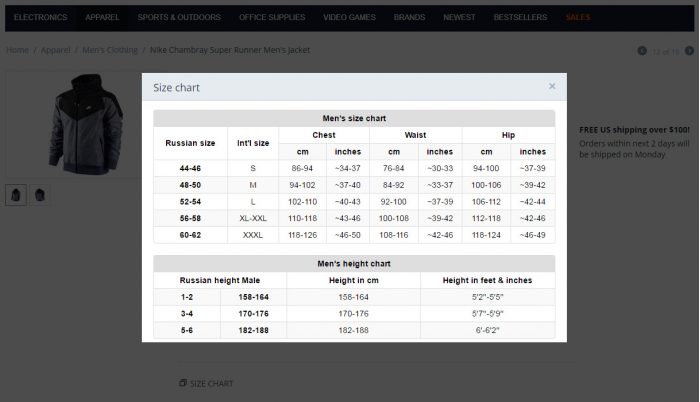
Task: Click the Russian size 44-46 cell
Action: tap(190, 168)
